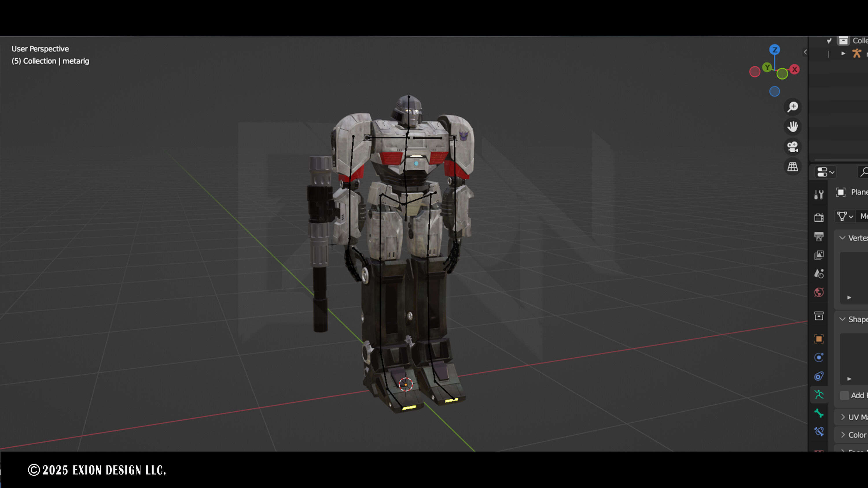
Task: Switch between perspective and orthographic view
Action: [792, 167]
